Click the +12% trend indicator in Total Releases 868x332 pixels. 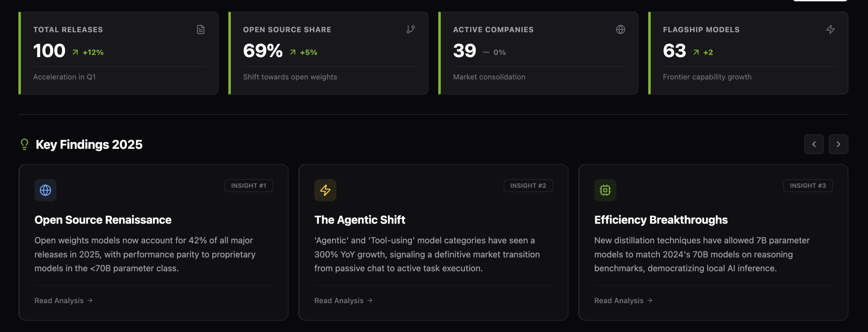(88, 52)
